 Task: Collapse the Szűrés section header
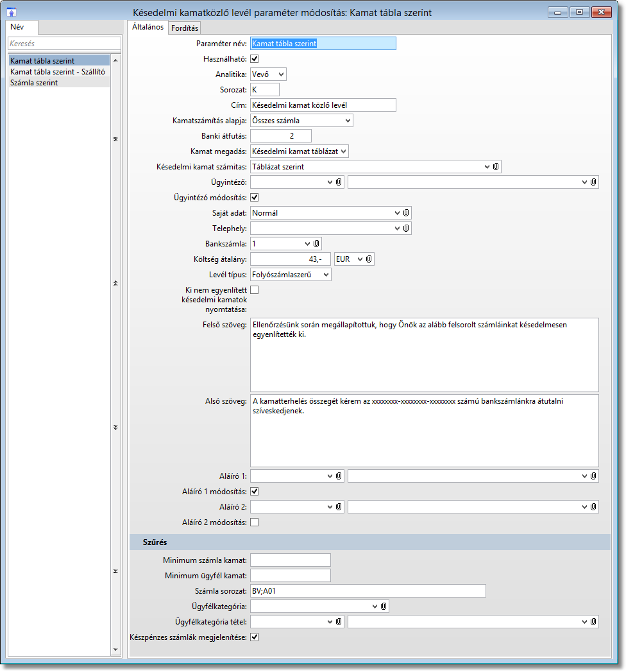(370, 542)
